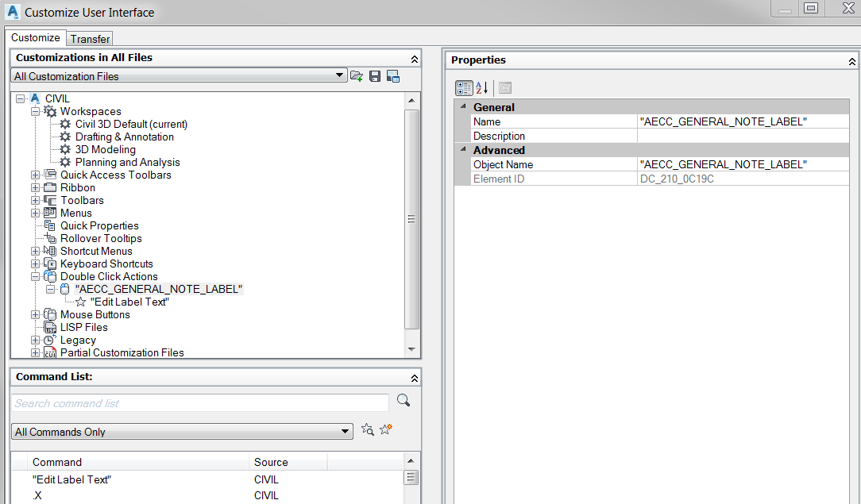The width and height of the screenshot is (861, 504).
Task: Expand the Legacy tree node
Action: pos(35,340)
